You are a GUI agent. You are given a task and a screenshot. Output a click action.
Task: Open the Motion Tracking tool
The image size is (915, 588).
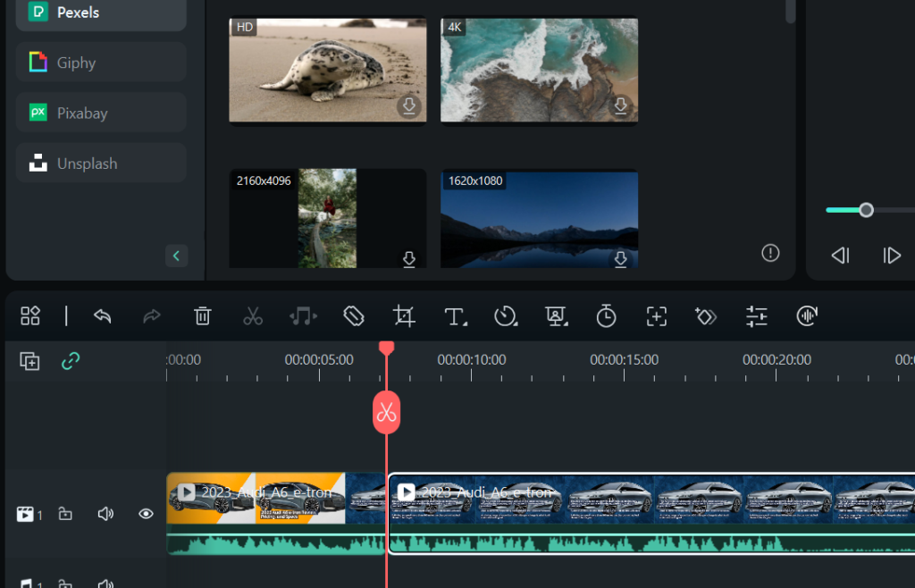(x=657, y=316)
